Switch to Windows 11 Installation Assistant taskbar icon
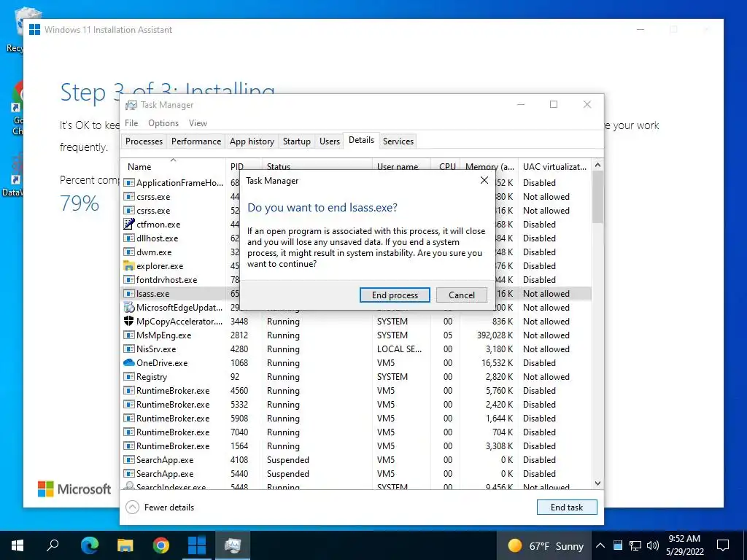Viewport: 747px width, 560px height. (x=196, y=545)
